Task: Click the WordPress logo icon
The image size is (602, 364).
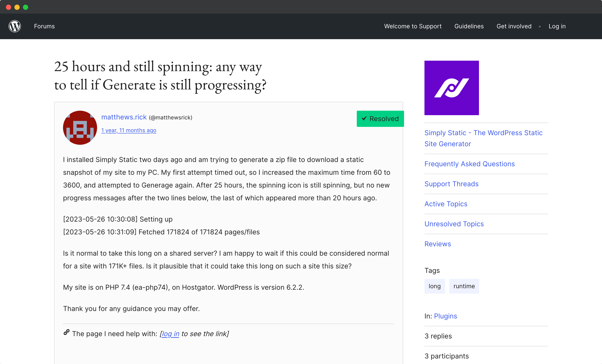Action: 15,26
